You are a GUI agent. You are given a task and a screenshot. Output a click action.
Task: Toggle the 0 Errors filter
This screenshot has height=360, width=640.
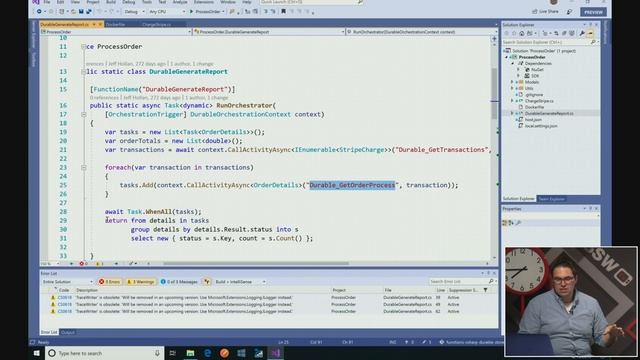(110, 282)
